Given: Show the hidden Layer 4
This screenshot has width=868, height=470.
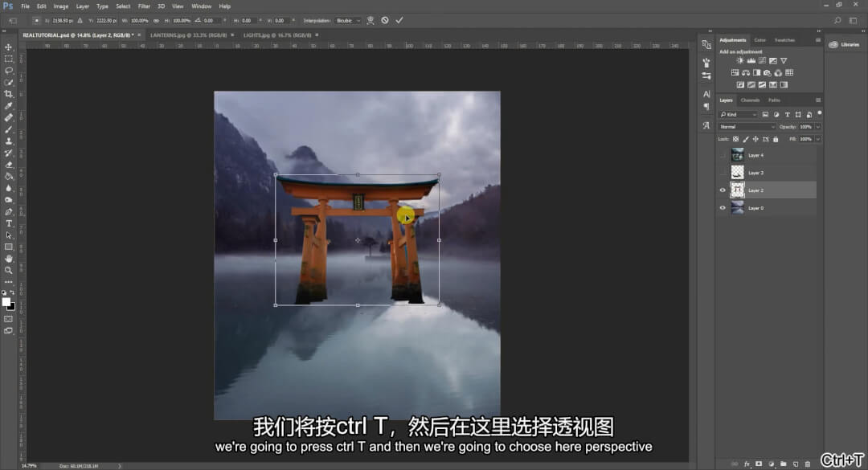Looking at the screenshot, I should click(723, 155).
